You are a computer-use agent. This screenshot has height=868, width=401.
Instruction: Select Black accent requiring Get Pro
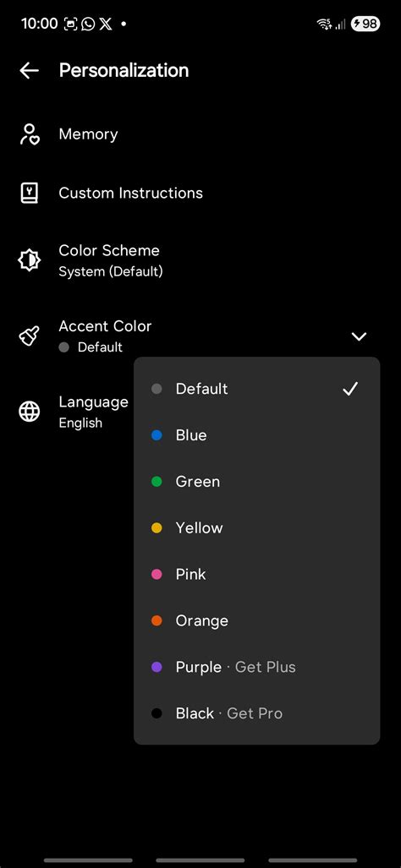point(257,713)
